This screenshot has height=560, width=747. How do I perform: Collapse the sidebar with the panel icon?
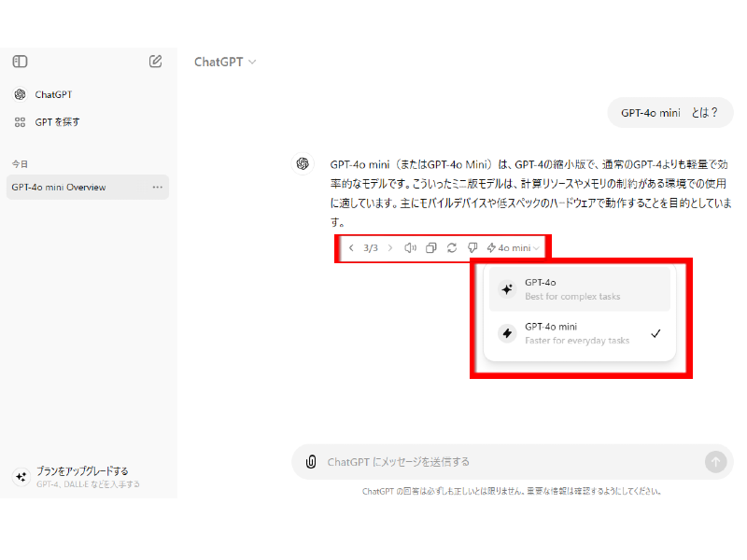point(20,62)
